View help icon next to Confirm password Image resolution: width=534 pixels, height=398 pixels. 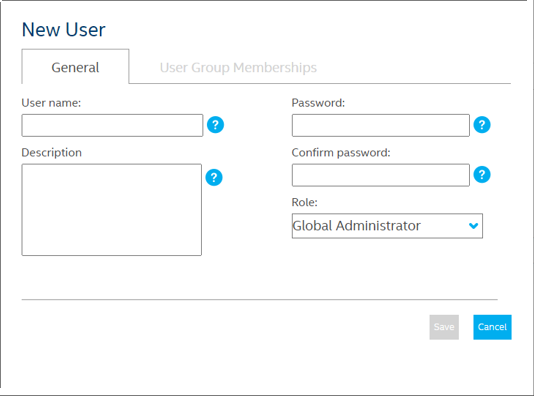[x=482, y=175]
